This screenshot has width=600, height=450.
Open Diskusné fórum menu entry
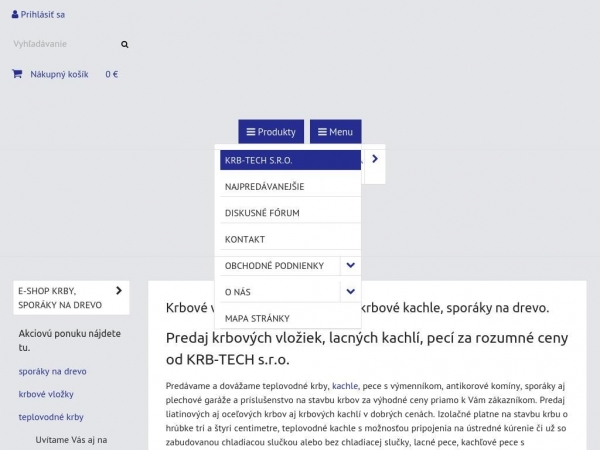(x=290, y=213)
